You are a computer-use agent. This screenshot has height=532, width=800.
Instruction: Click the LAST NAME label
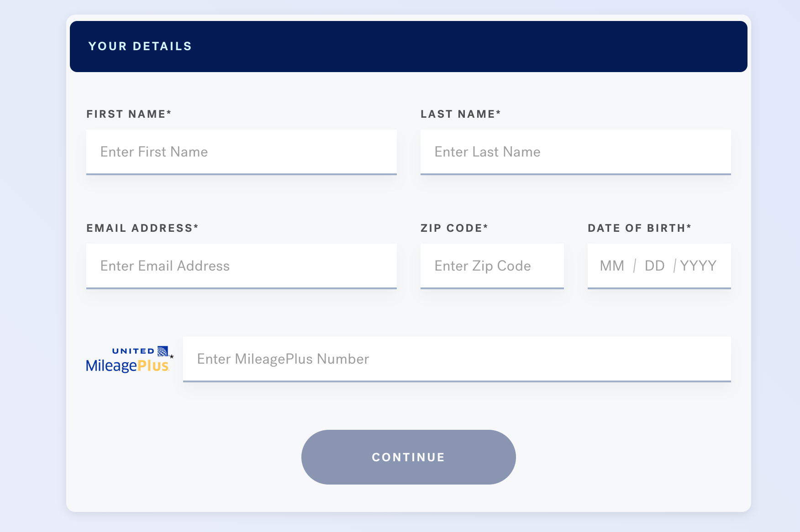461,114
